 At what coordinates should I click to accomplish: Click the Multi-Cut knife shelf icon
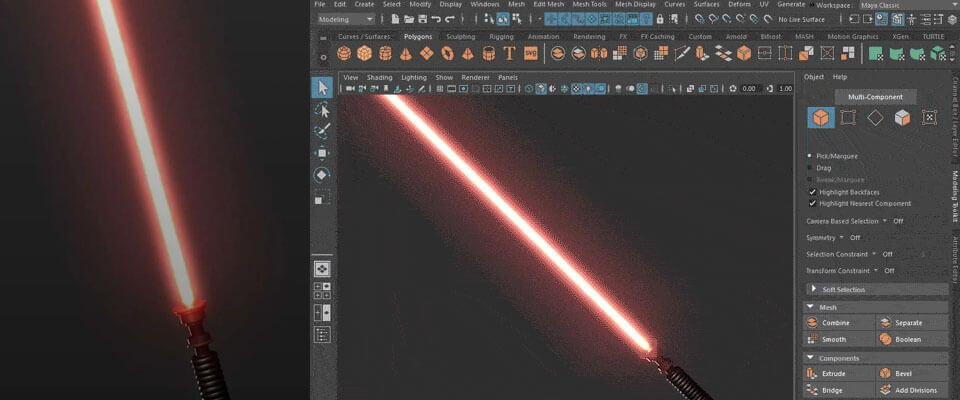682,53
